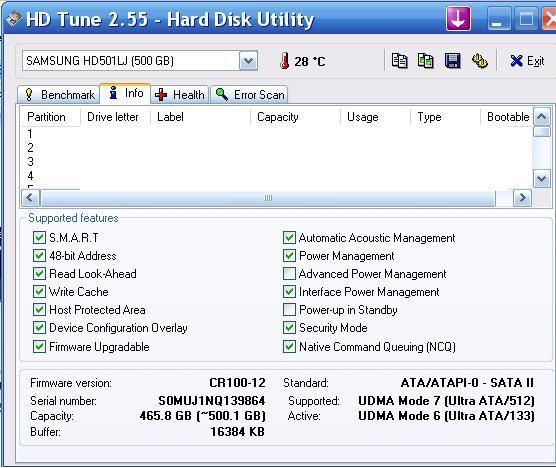556x468 pixels.
Task: Click the copy screenshot to clipboard icon
Action: click(426, 61)
